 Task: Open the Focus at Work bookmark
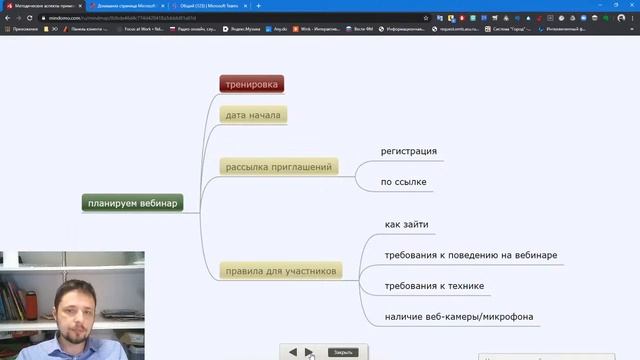pyautogui.click(x=140, y=29)
